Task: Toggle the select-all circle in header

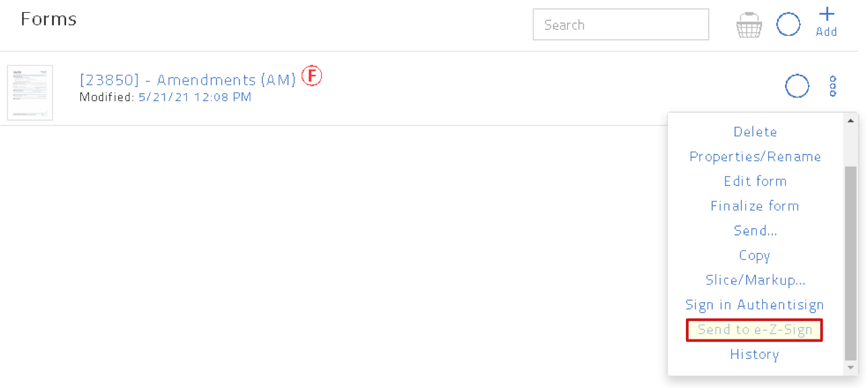Action: [x=788, y=25]
